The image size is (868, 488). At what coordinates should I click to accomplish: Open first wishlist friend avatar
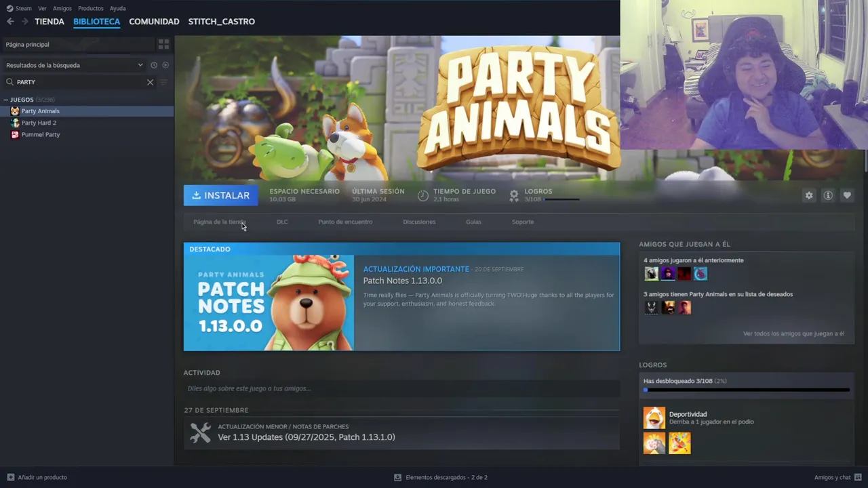point(651,308)
